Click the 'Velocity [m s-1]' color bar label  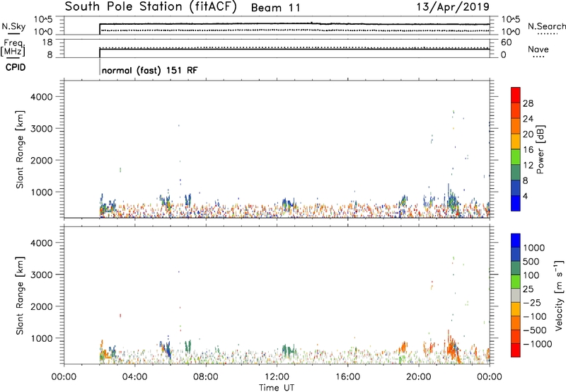point(559,295)
